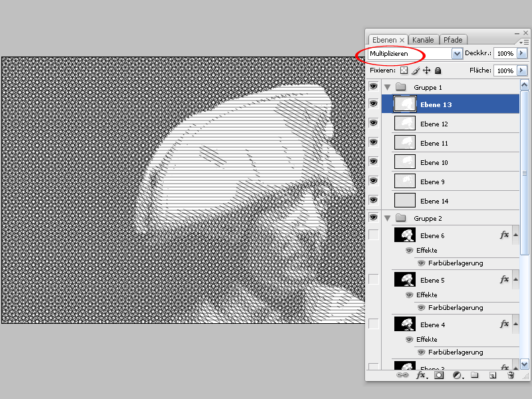Lock position move icon
The width and height of the screenshot is (532, 399).
coord(426,70)
